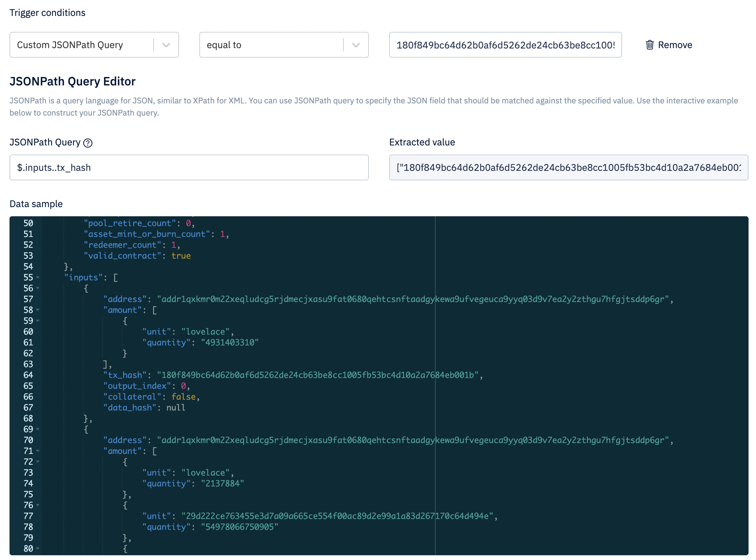Toggle the fold arrow on line 72
The image size is (756, 560).
pos(38,462)
